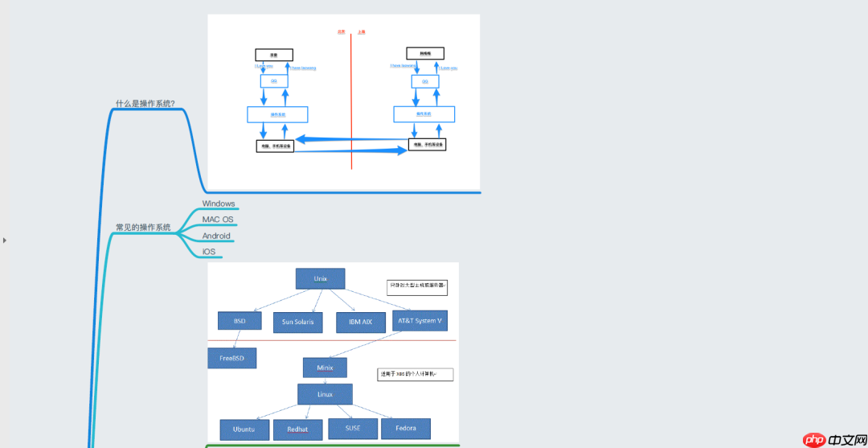
Task: Open the QQ communication diagram image
Action: 344,102
